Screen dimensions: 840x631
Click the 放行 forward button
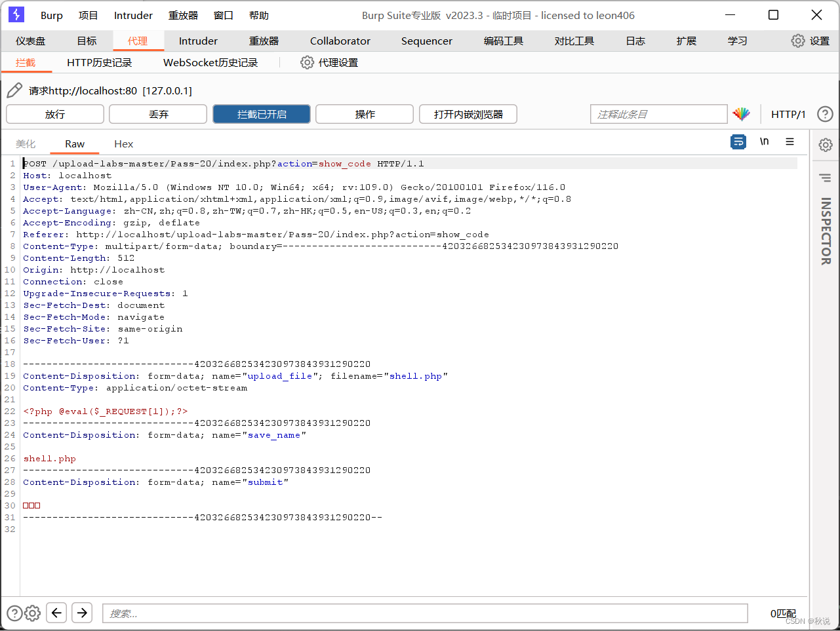point(55,114)
